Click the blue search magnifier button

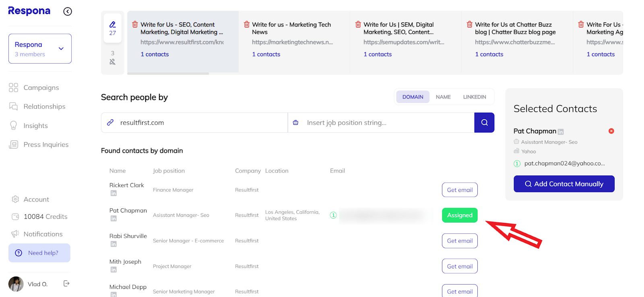(484, 123)
